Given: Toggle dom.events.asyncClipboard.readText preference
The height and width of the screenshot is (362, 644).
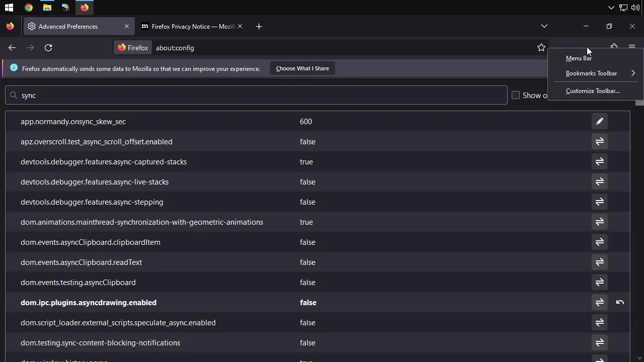Looking at the screenshot, I should (x=599, y=262).
